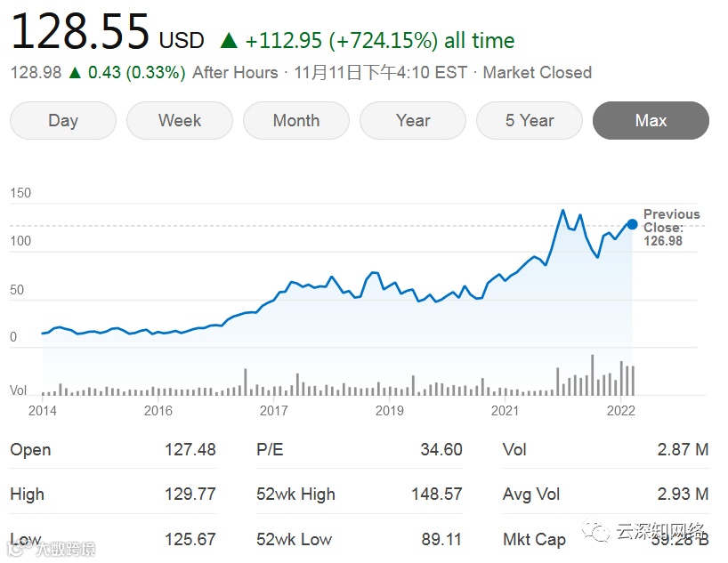728x563 pixels.
Task: Click the Open value 127.48
Action: click(190, 450)
